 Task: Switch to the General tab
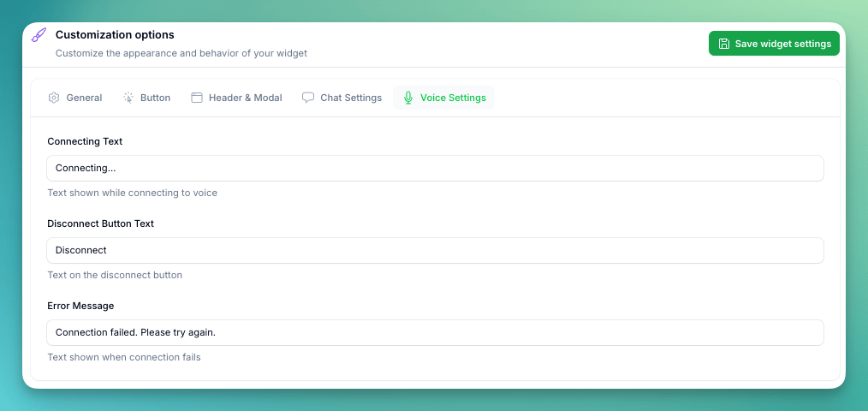pos(74,98)
